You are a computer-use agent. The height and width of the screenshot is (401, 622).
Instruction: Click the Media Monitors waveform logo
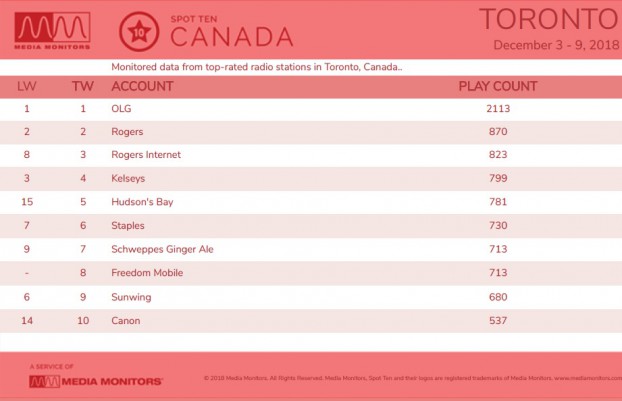[x=52, y=31]
